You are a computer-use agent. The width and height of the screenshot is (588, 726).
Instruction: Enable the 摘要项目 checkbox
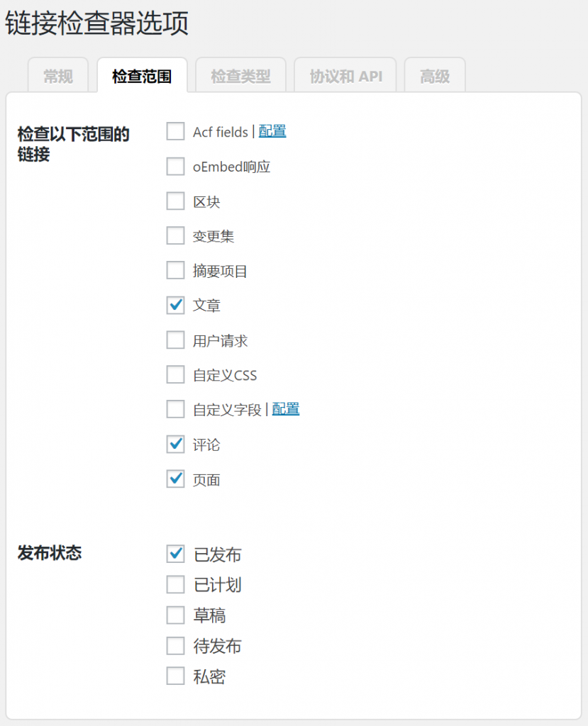click(x=175, y=271)
